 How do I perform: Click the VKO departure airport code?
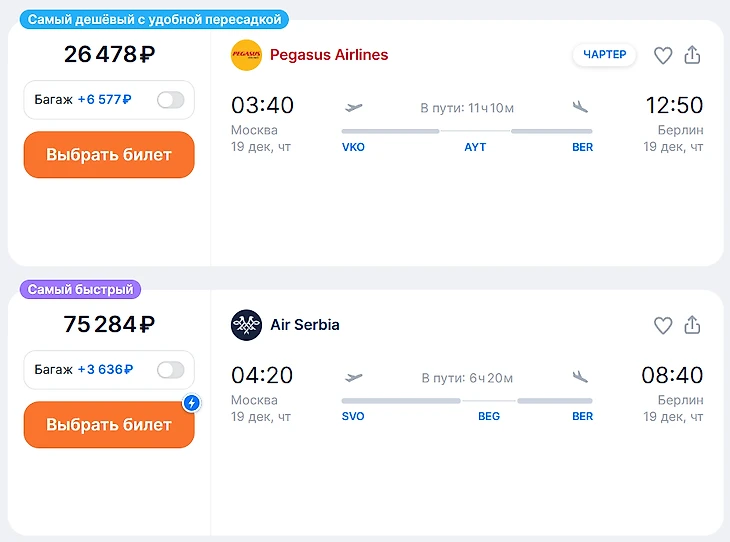353,147
